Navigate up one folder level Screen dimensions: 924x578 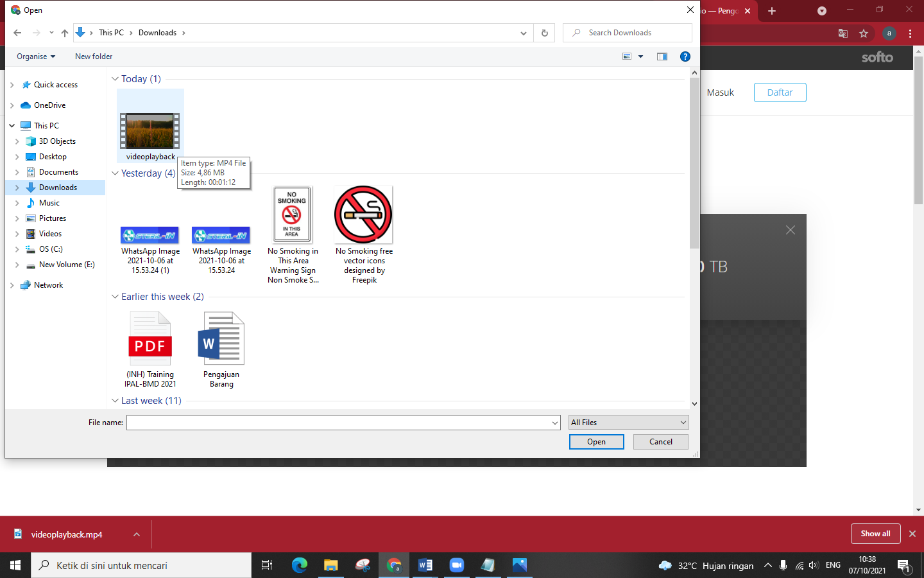(65, 32)
